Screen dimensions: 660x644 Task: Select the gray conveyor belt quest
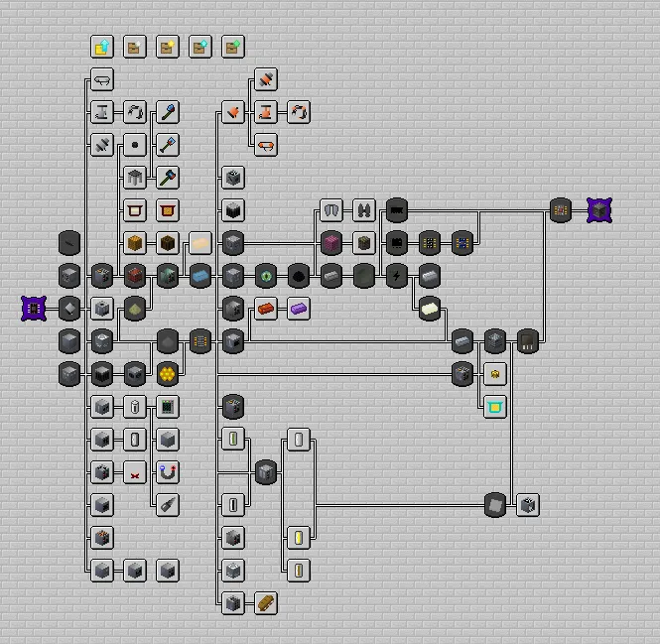click(x=102, y=79)
